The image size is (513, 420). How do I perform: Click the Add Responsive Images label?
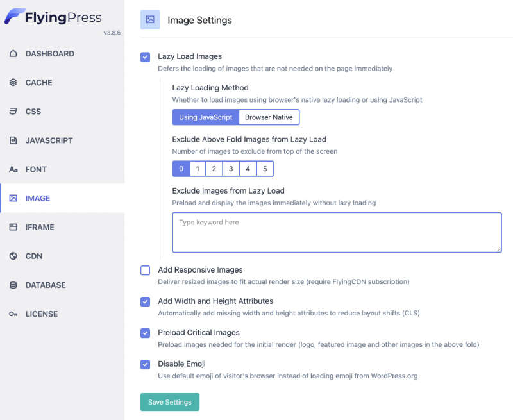coord(200,269)
